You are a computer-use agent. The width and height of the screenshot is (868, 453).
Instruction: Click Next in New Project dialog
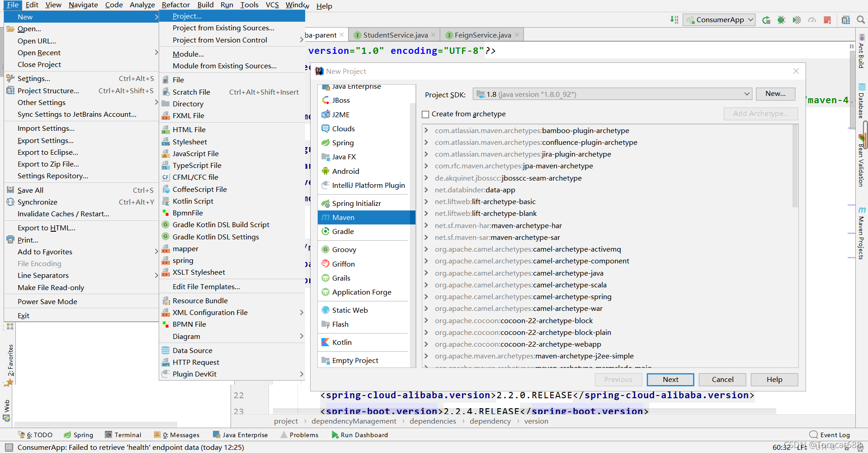670,379
